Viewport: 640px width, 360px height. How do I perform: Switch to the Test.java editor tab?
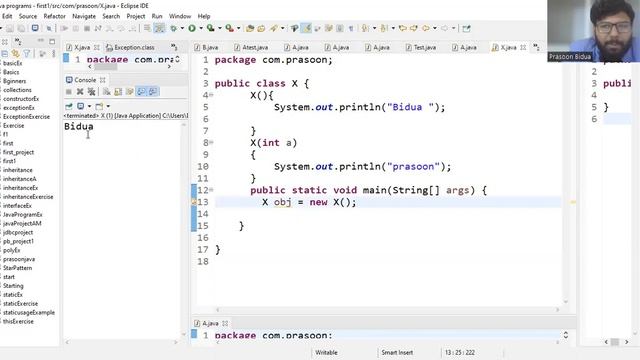click(x=421, y=48)
